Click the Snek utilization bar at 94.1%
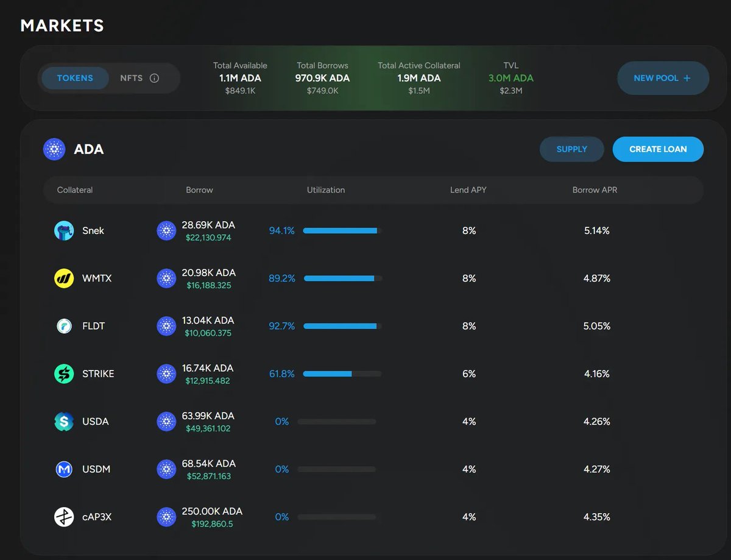 (x=342, y=230)
